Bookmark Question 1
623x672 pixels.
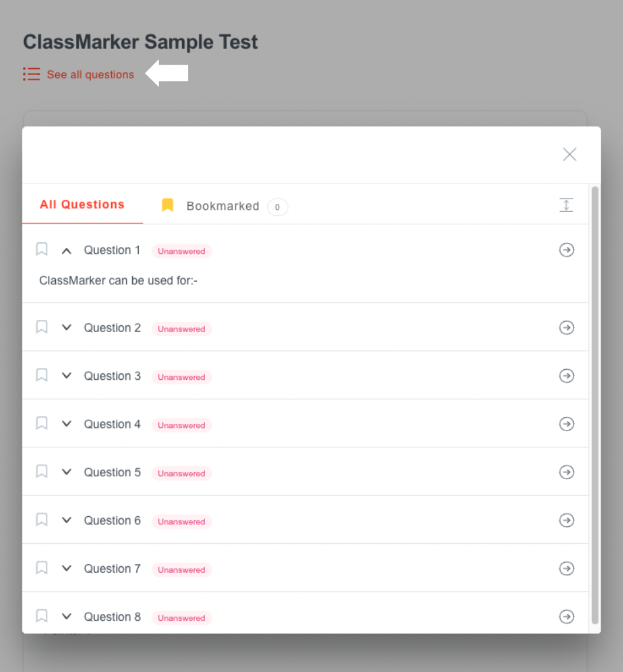(x=42, y=249)
